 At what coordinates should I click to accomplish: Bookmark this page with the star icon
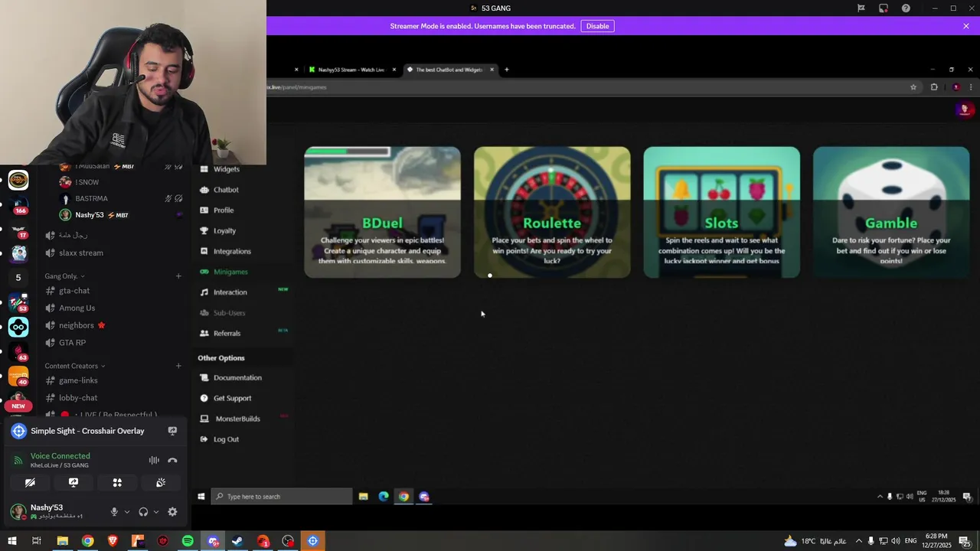point(913,87)
